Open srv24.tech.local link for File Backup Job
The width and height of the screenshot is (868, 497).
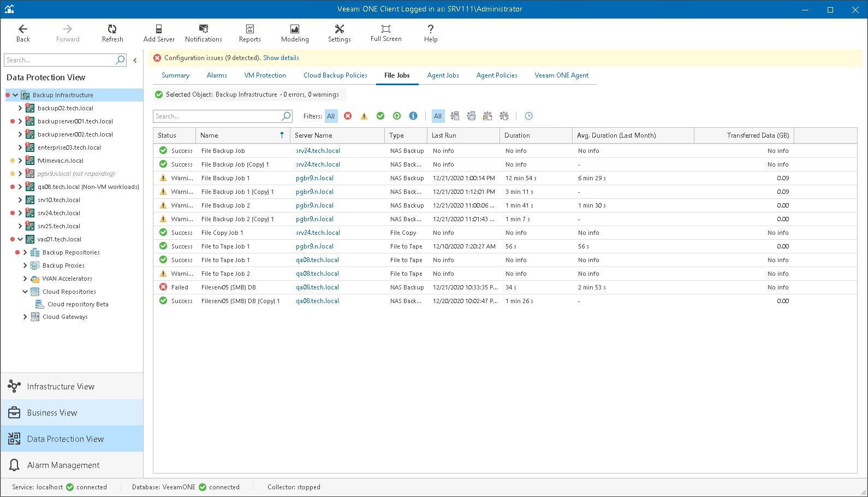click(318, 151)
